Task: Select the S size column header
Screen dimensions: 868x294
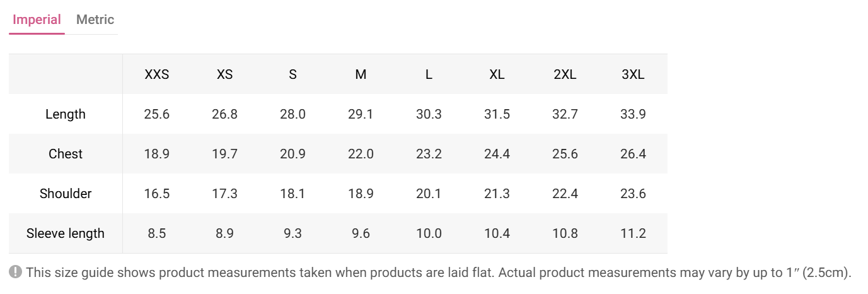Action: (x=292, y=74)
